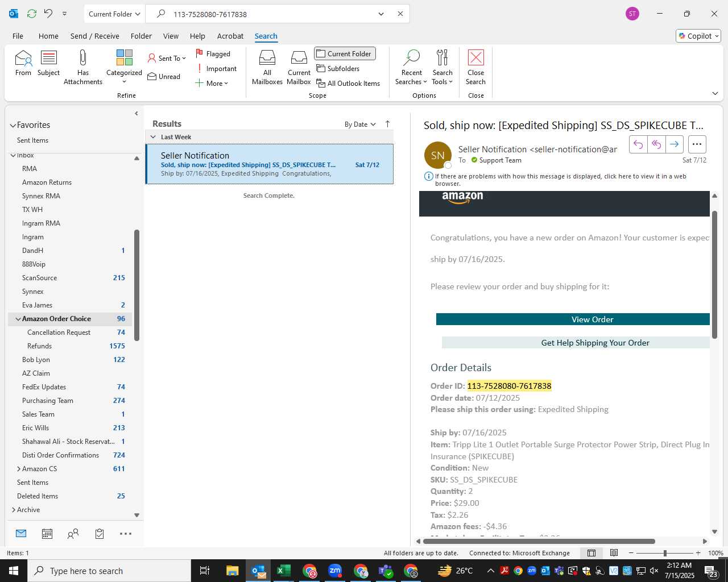Switch to the Send / Receive tab
This screenshot has height=582, width=728.
pos(95,36)
